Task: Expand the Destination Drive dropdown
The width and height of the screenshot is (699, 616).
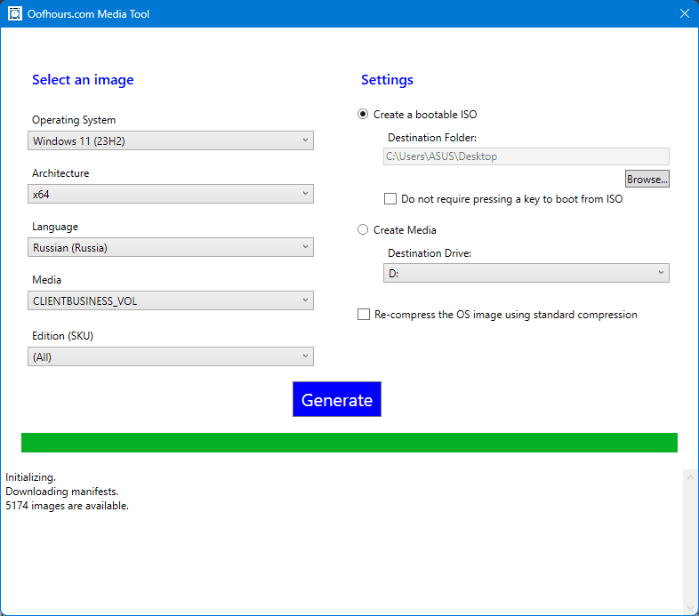Action: [526, 274]
